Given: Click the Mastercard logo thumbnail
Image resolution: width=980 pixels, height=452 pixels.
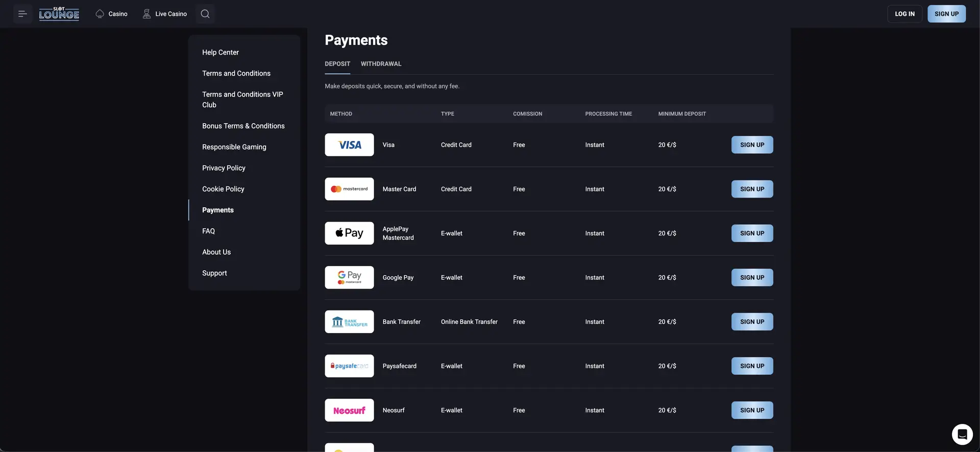Looking at the screenshot, I should [x=349, y=189].
